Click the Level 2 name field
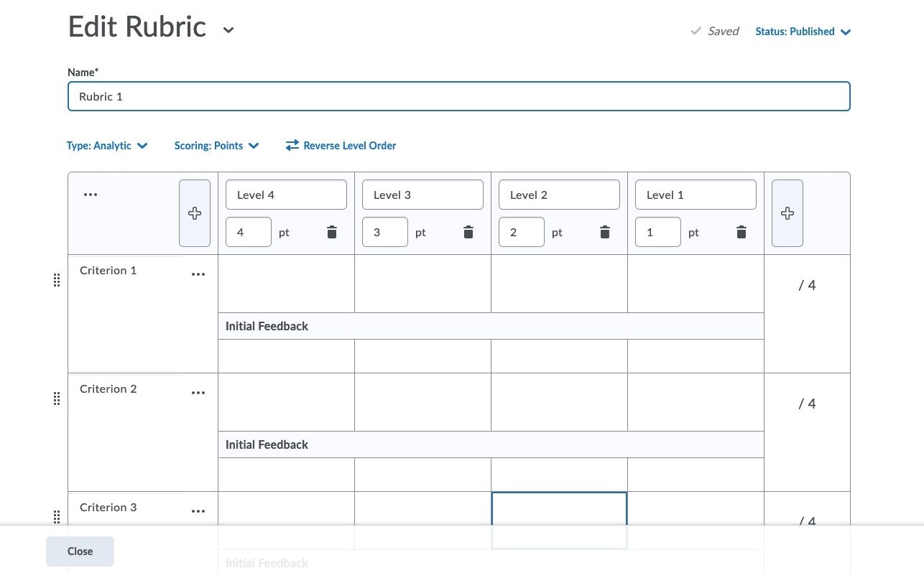The width and height of the screenshot is (924, 573). (559, 195)
